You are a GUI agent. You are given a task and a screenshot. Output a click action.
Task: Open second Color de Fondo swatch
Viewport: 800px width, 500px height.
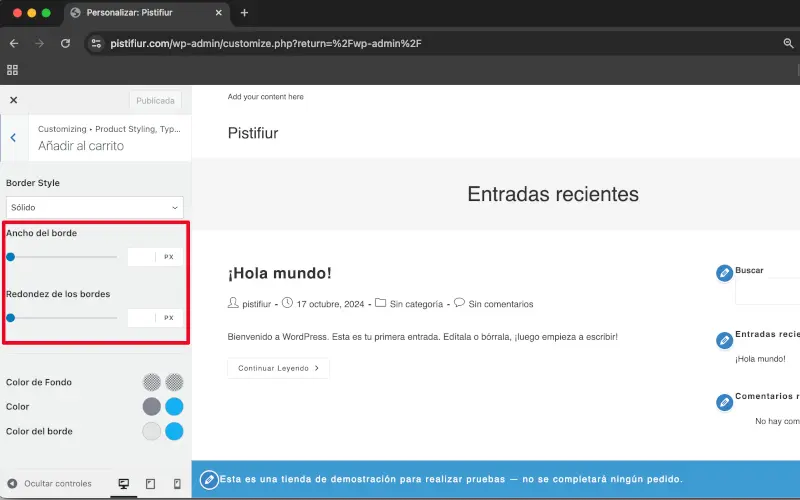click(x=174, y=382)
